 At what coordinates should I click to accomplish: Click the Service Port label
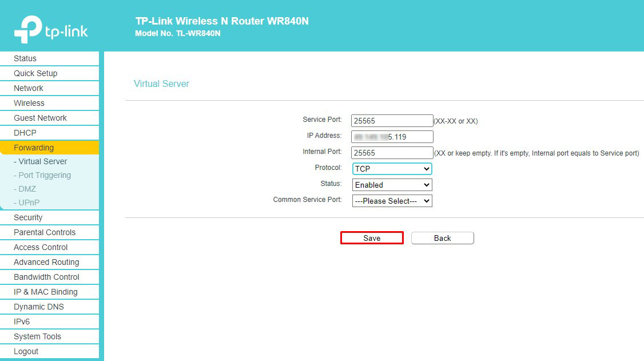(322, 120)
